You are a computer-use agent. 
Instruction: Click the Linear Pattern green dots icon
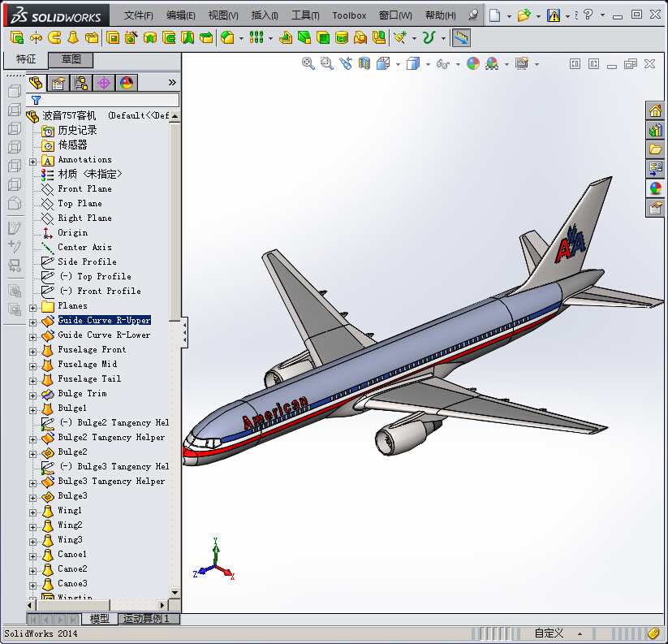256,37
